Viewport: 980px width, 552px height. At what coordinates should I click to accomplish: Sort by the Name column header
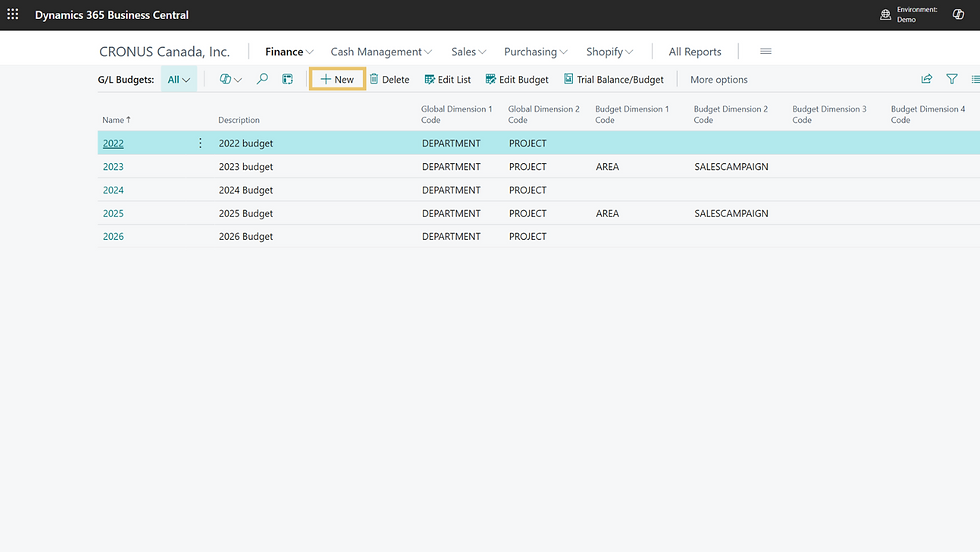[x=116, y=119]
